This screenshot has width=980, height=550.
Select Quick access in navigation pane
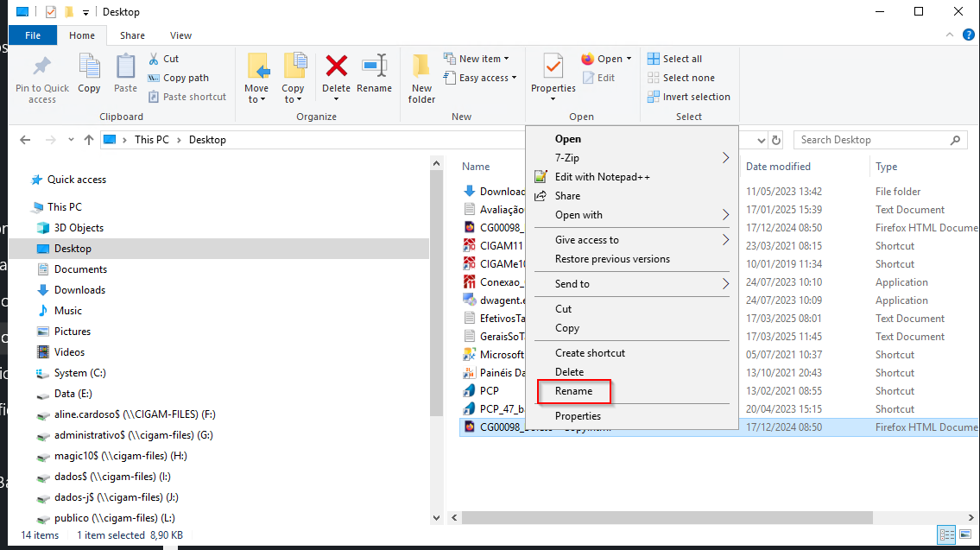pyautogui.click(x=76, y=180)
